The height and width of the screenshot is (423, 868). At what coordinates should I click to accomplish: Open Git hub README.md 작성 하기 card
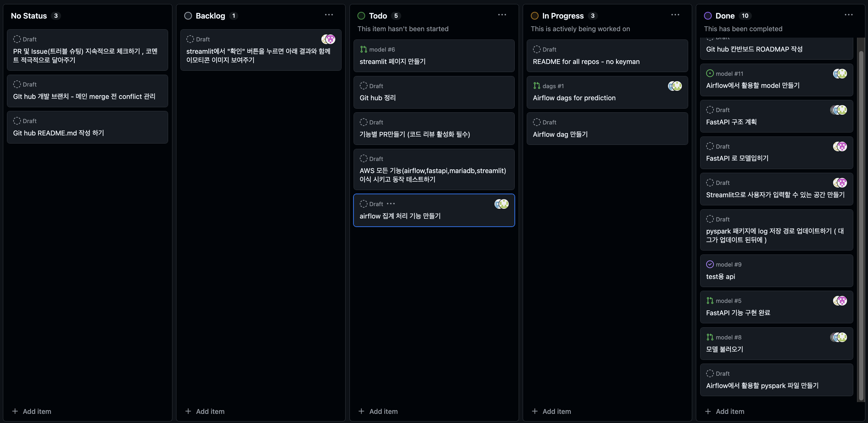[58, 133]
